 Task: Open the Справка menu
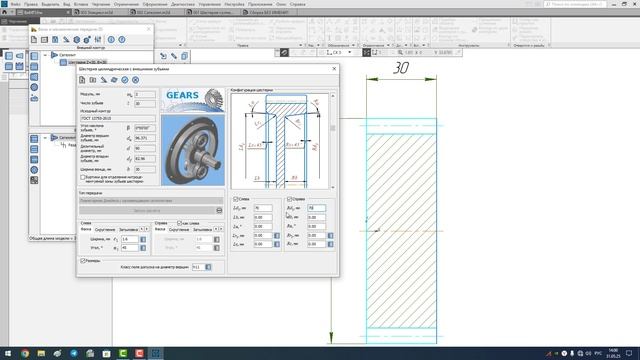pos(298,4)
